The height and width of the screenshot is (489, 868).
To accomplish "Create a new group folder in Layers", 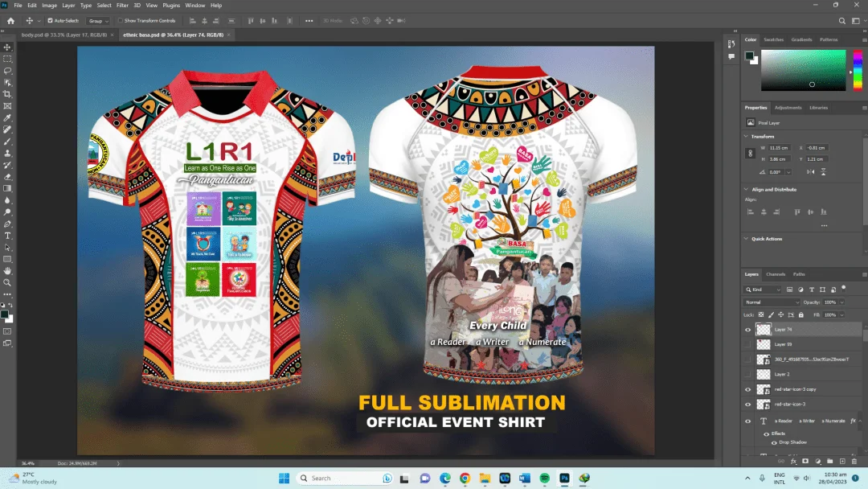I will (829, 462).
